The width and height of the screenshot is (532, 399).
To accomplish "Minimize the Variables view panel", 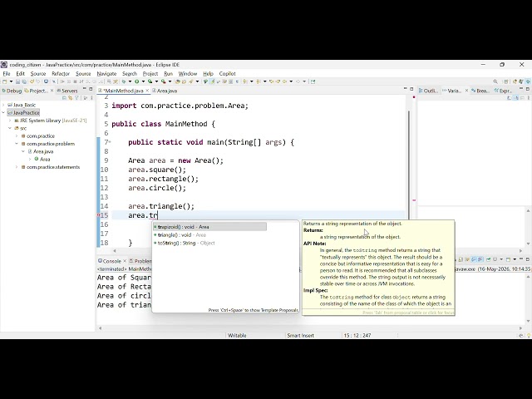I will 521,89.
